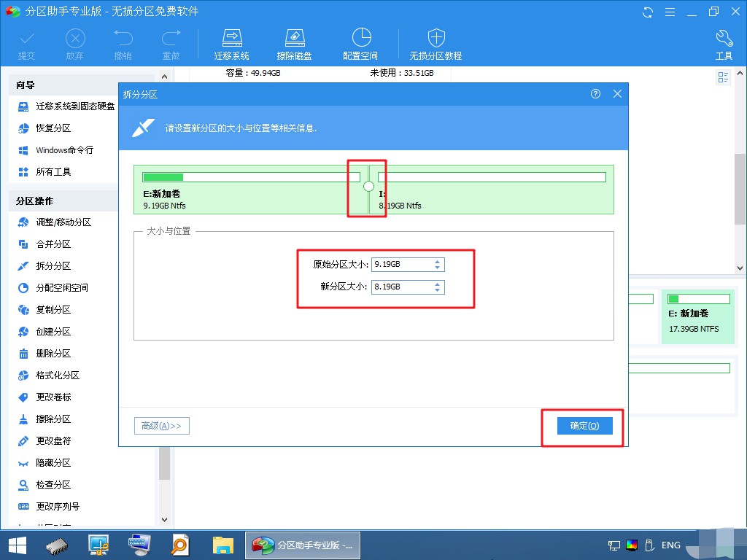Click the partition split slider handle
This screenshot has width=747, height=560.
368,186
